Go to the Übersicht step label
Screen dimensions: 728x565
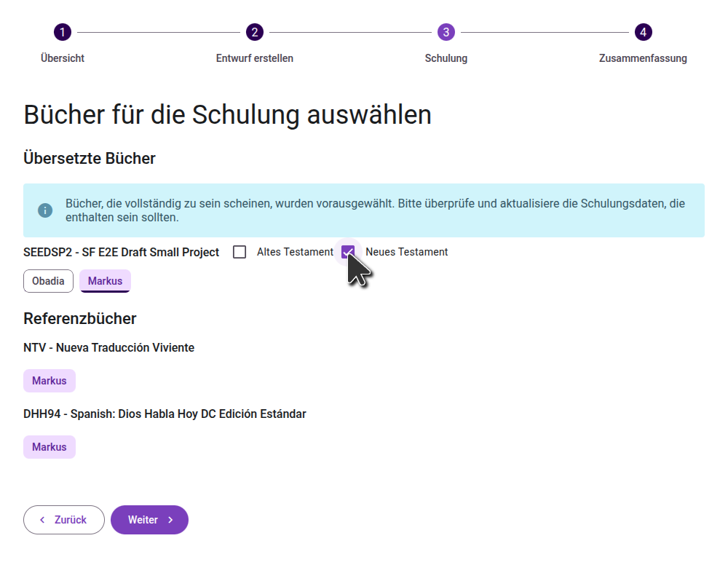[63, 58]
